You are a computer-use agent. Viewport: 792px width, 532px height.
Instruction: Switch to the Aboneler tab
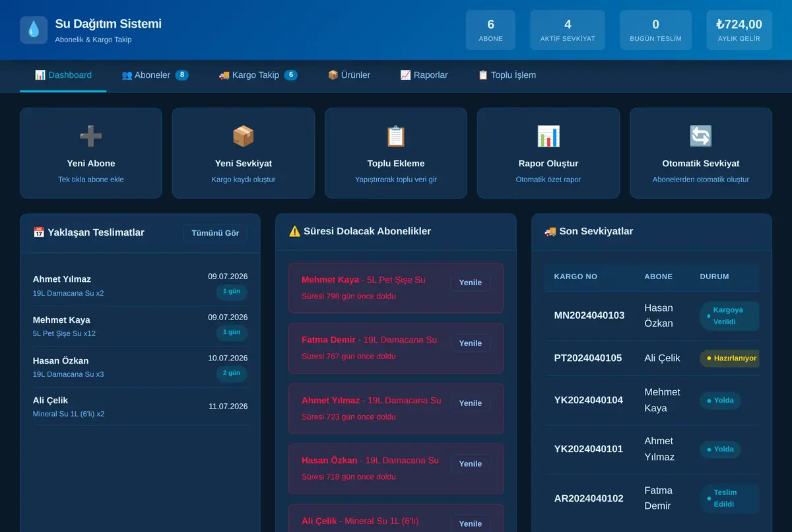155,75
